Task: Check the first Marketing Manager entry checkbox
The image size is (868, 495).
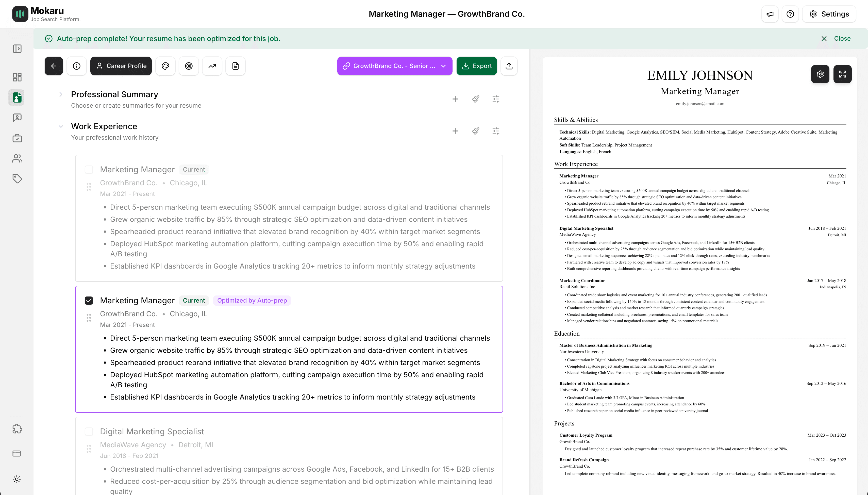Action: point(89,169)
